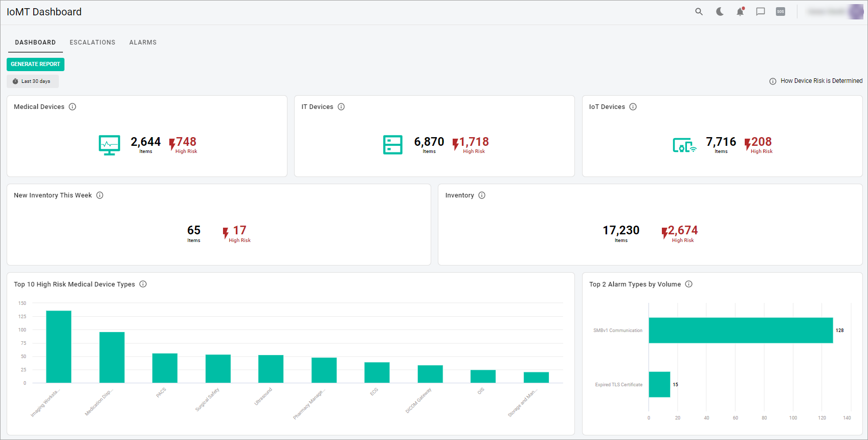Click the medical monitor device icon
Screen dimensions: 868x440
tap(109, 145)
